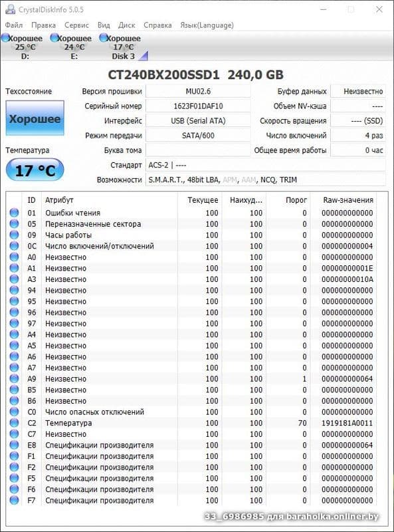Click status icon of Температура C2 row
This screenshot has width=394, height=532.
click(14, 423)
